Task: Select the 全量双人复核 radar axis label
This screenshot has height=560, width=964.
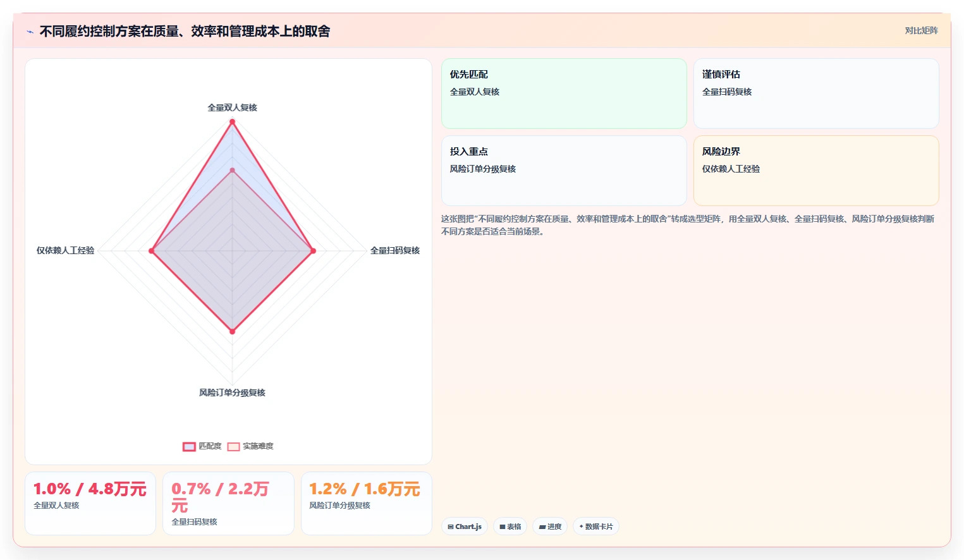Action: click(232, 107)
